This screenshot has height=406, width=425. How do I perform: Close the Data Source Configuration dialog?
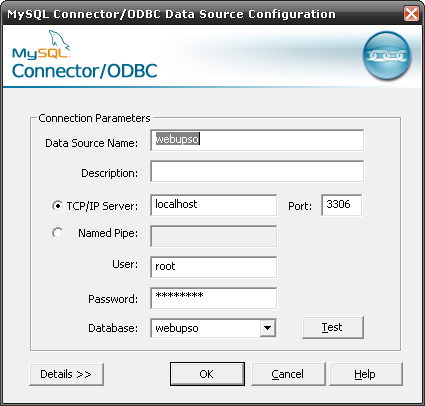(x=411, y=14)
